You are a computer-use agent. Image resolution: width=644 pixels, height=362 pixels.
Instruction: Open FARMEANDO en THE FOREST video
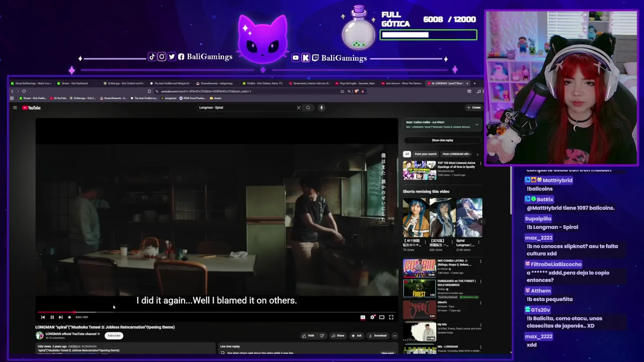point(420,289)
